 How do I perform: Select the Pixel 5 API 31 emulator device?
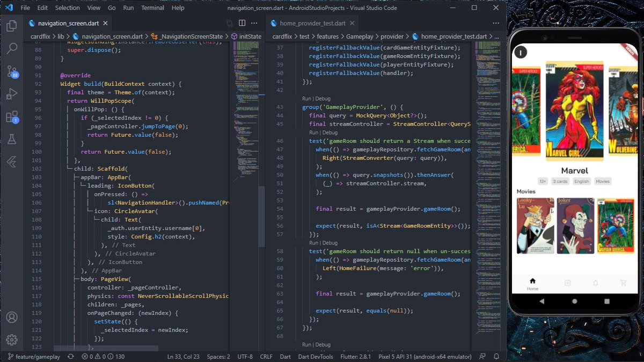(426, 357)
